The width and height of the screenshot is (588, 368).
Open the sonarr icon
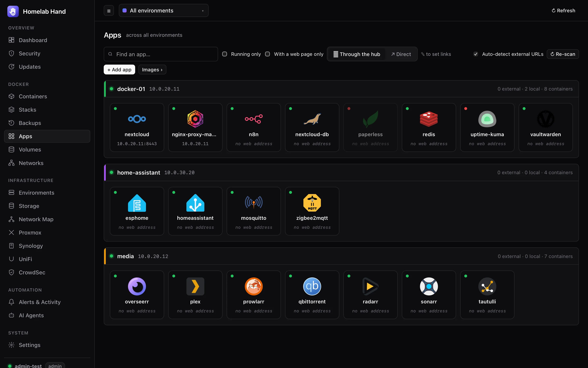[429, 286]
